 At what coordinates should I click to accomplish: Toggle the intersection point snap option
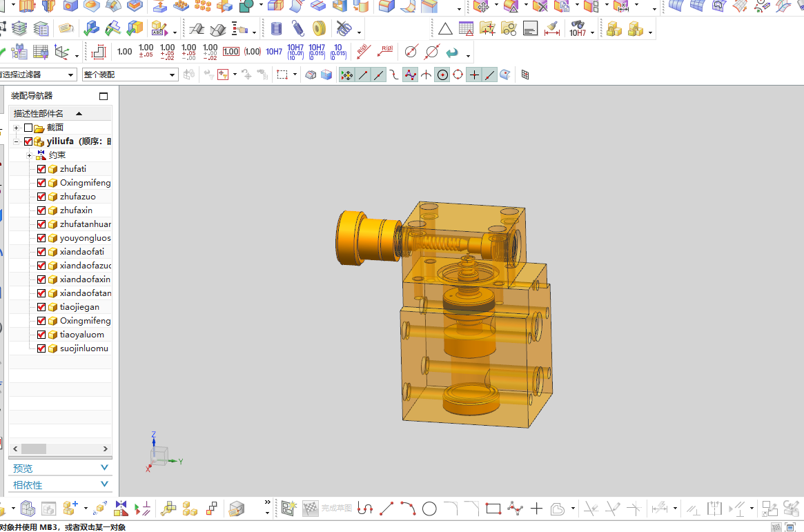(x=426, y=75)
